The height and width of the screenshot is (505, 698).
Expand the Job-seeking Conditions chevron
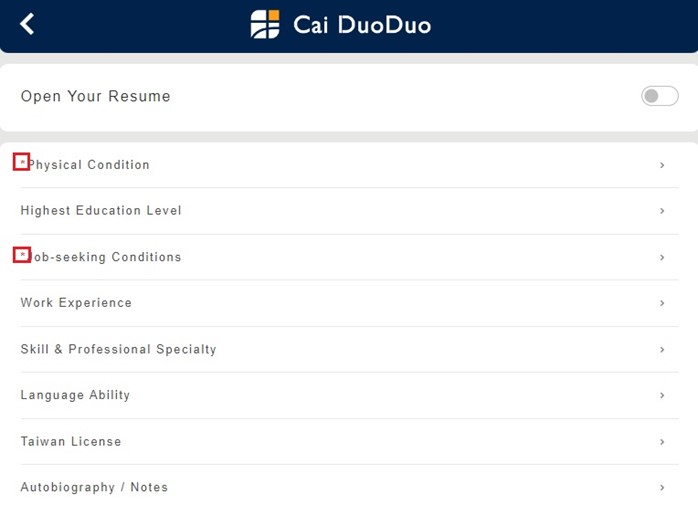(x=662, y=257)
